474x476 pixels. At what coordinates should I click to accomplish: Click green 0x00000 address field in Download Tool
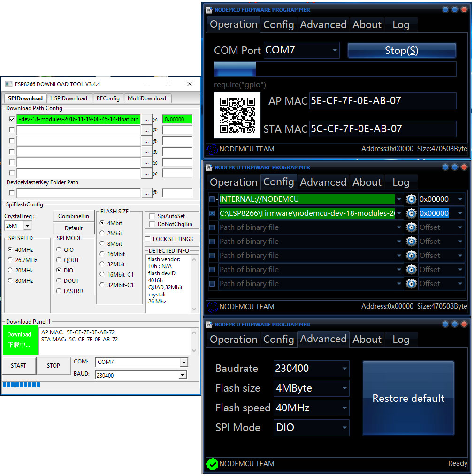[x=177, y=120]
